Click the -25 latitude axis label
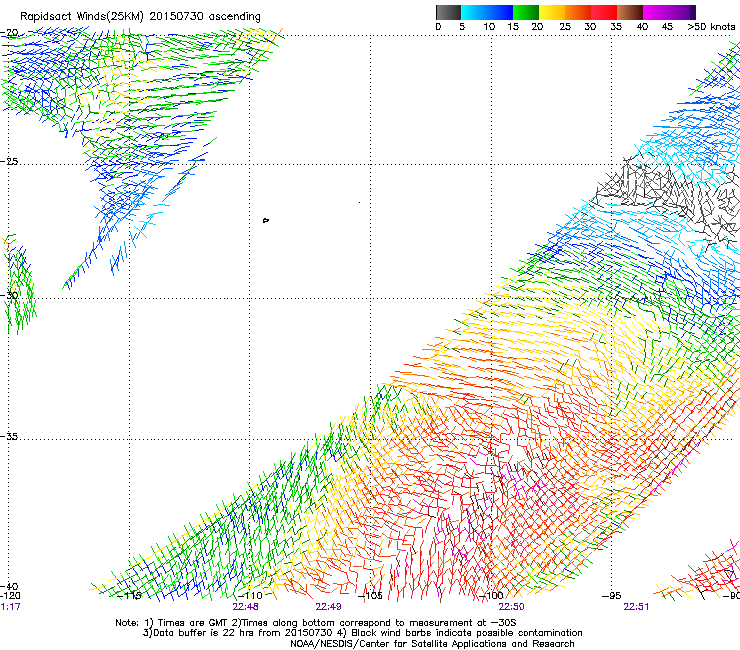The image size is (740, 650). point(9,161)
